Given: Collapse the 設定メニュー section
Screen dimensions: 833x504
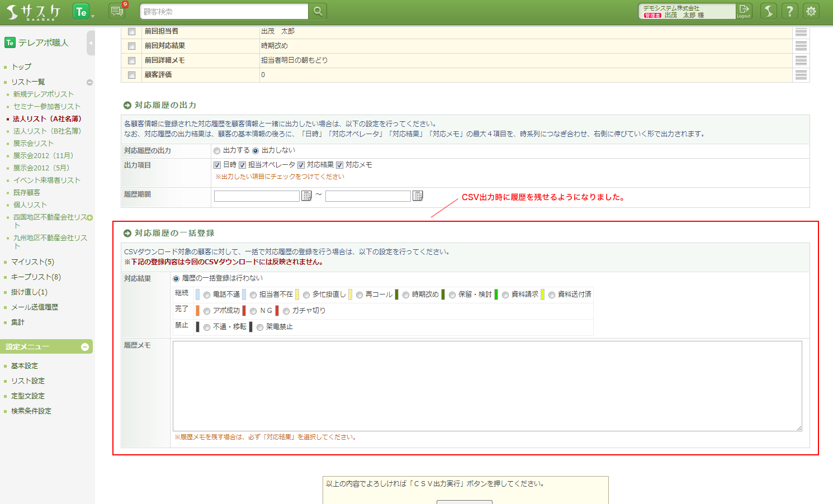Looking at the screenshot, I should [85, 347].
